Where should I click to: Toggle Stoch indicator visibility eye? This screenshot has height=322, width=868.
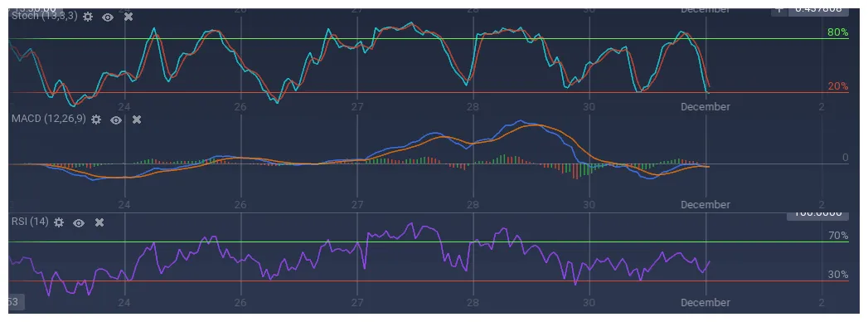[x=108, y=17]
